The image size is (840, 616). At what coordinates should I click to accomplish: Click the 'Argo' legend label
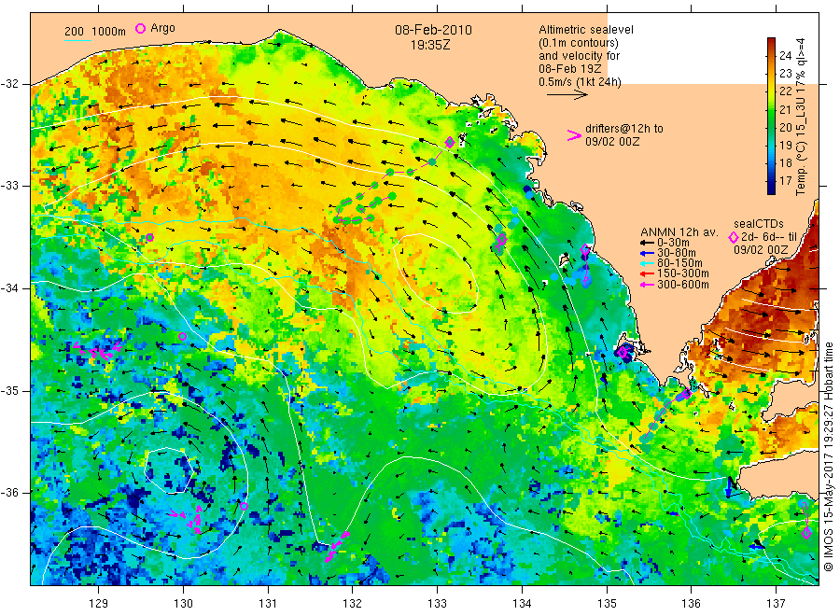click(162, 28)
